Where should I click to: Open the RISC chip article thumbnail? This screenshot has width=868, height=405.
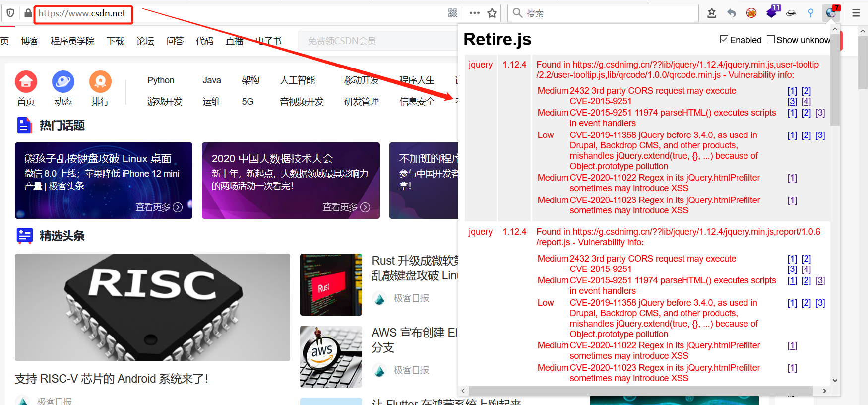152,307
